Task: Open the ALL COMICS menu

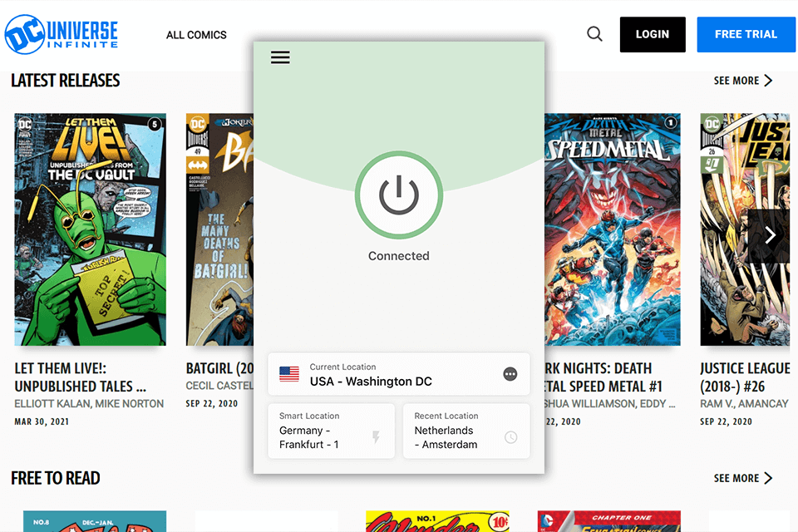Action: point(196,35)
